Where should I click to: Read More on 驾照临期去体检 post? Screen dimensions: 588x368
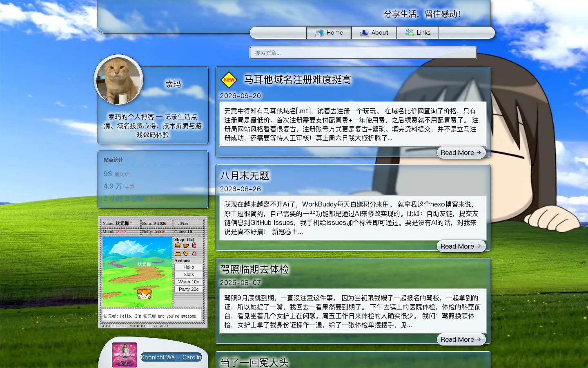(x=461, y=339)
